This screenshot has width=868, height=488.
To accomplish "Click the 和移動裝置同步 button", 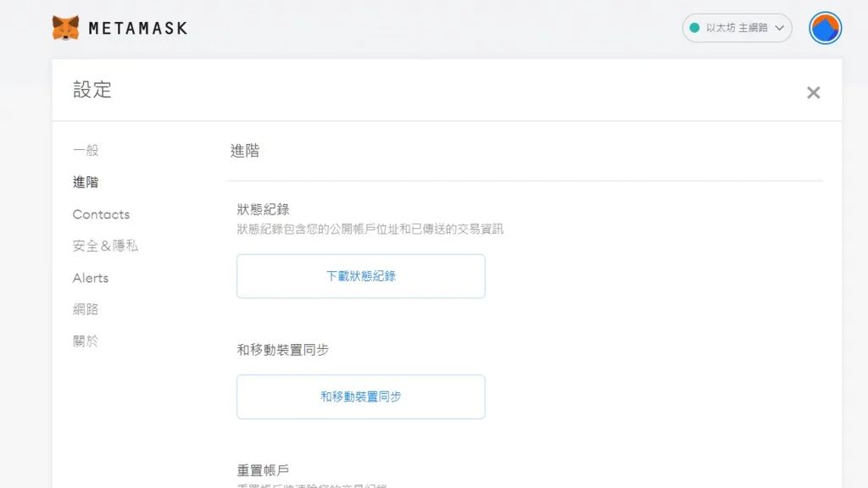I will click(361, 396).
